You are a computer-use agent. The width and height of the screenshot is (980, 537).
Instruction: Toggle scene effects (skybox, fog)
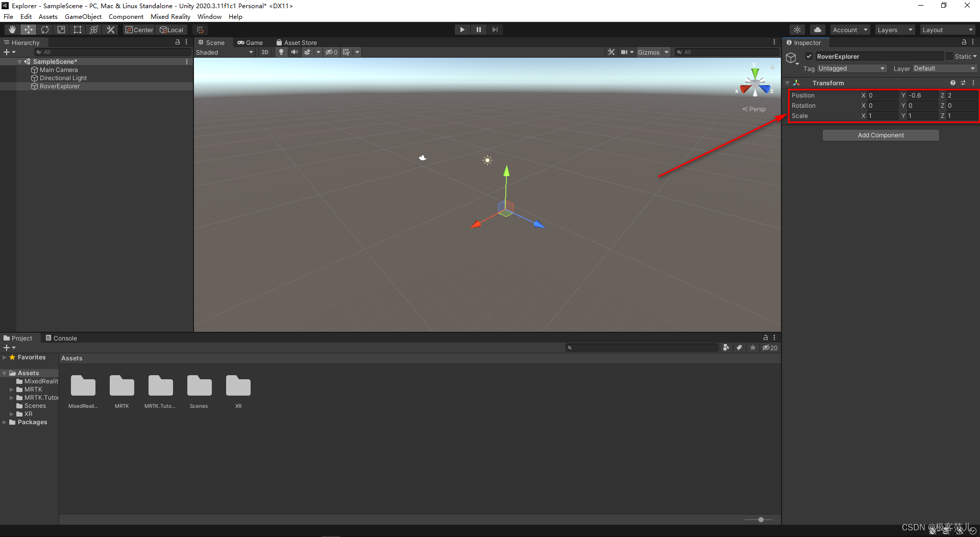point(307,52)
